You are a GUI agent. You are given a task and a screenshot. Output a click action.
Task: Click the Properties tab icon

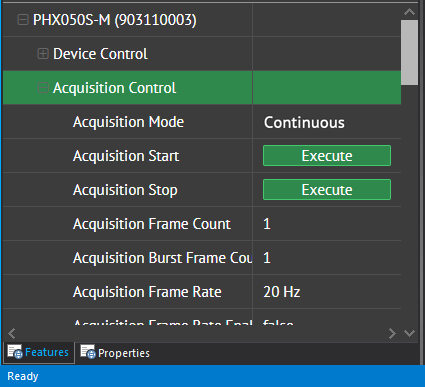click(x=88, y=352)
